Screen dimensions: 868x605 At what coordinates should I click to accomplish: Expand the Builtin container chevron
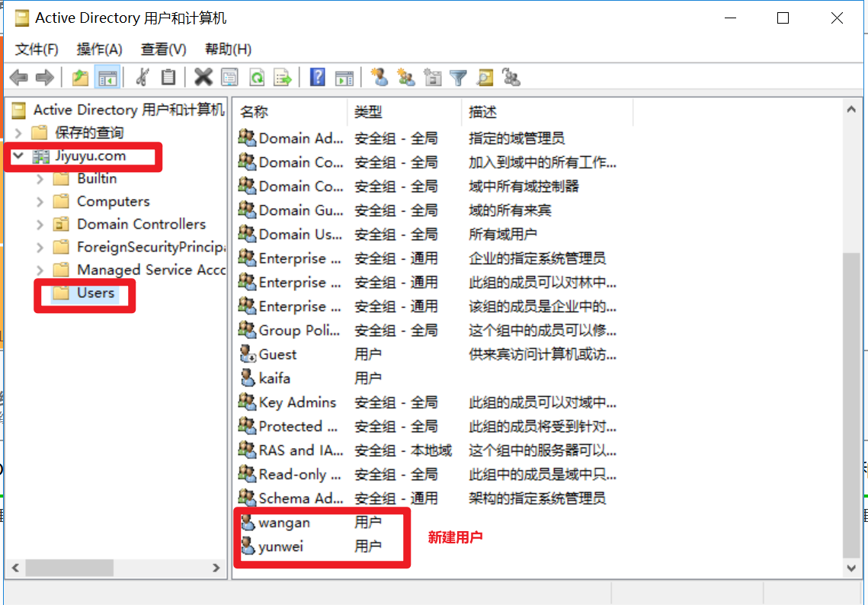point(40,179)
